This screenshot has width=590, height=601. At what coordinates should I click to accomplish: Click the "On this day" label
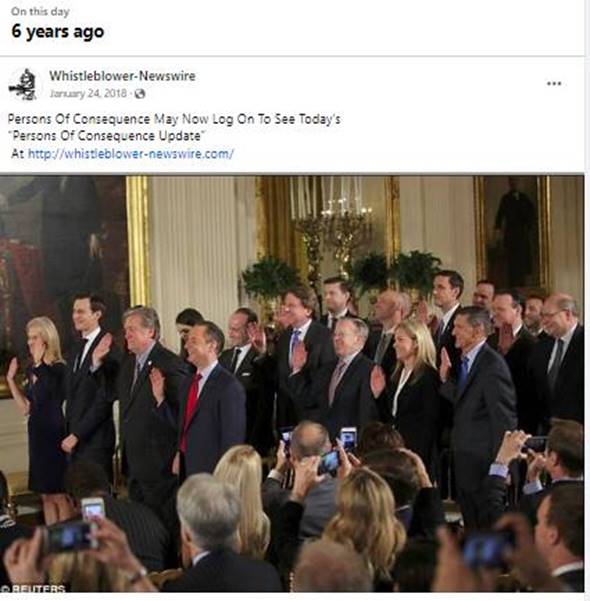coord(40,11)
